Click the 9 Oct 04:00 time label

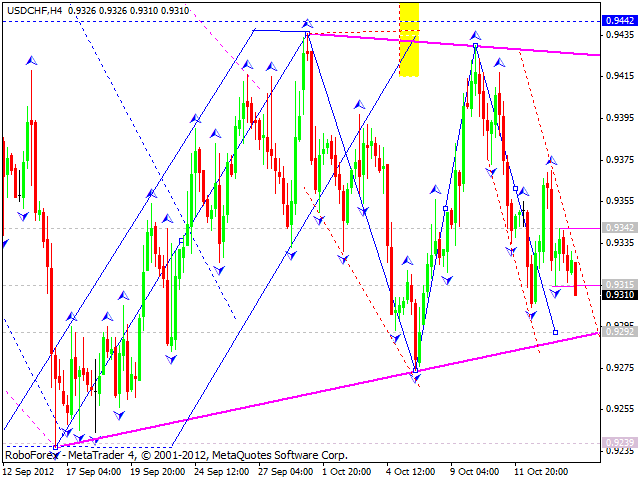tap(475, 472)
